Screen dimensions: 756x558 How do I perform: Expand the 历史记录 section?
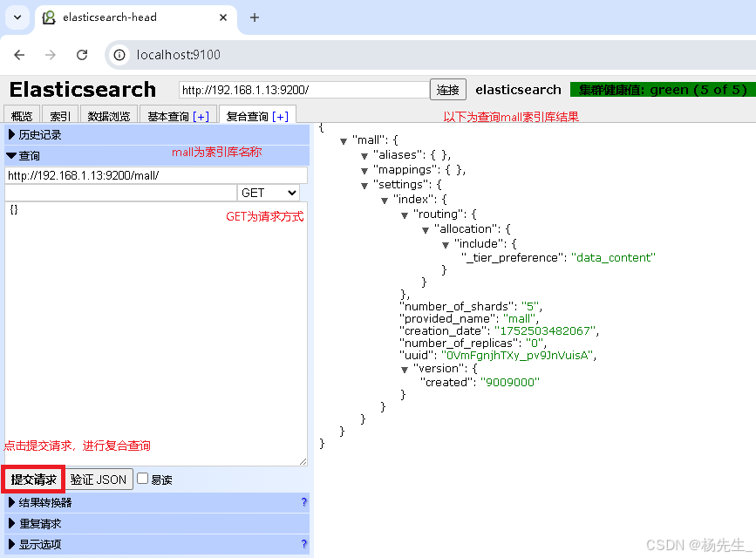[x=37, y=134]
